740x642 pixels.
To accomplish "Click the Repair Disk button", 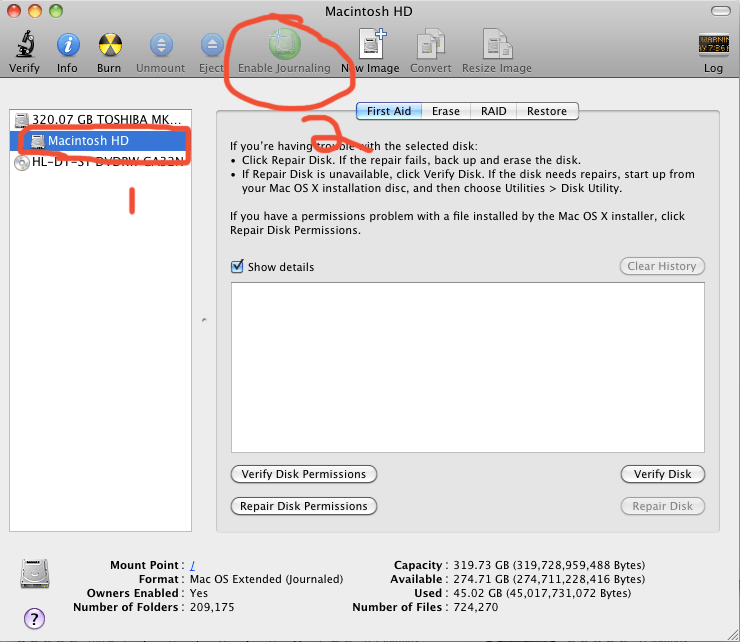I will point(662,506).
